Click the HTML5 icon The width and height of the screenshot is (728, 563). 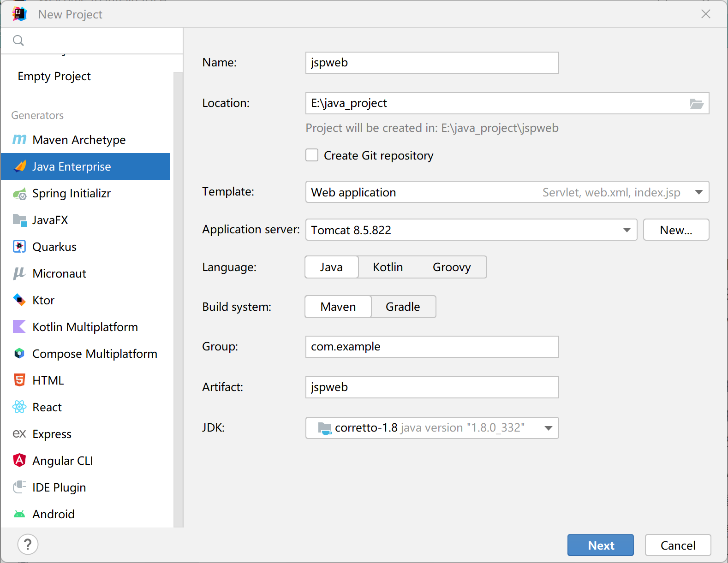(19, 380)
